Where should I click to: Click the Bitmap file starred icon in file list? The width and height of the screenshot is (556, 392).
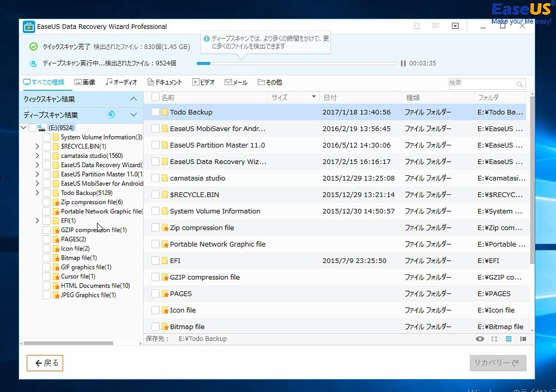pos(165,327)
